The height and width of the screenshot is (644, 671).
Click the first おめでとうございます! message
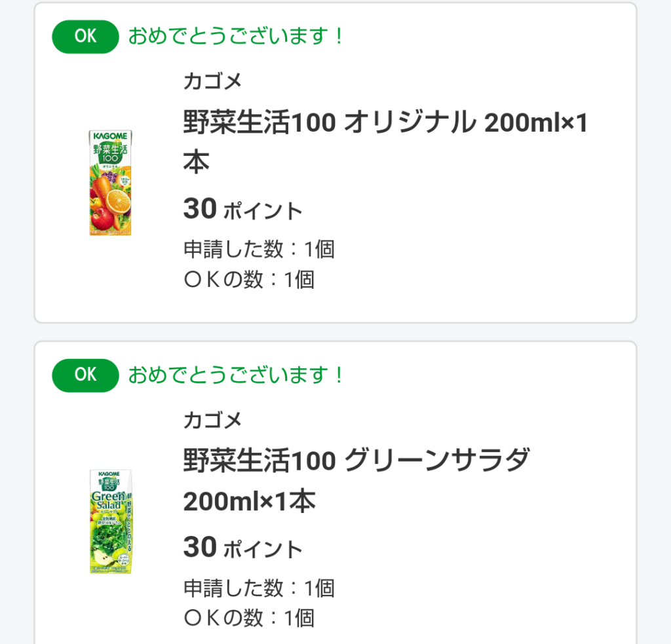(x=236, y=36)
